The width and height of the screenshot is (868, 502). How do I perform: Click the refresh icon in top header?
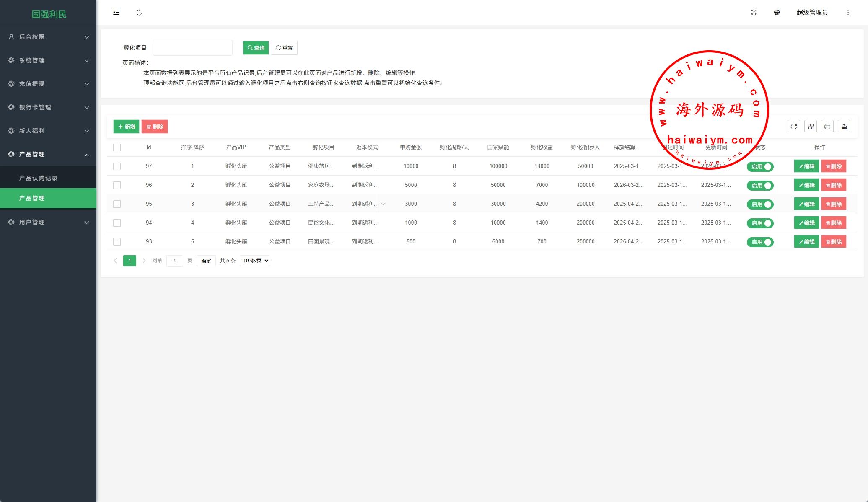pos(139,13)
